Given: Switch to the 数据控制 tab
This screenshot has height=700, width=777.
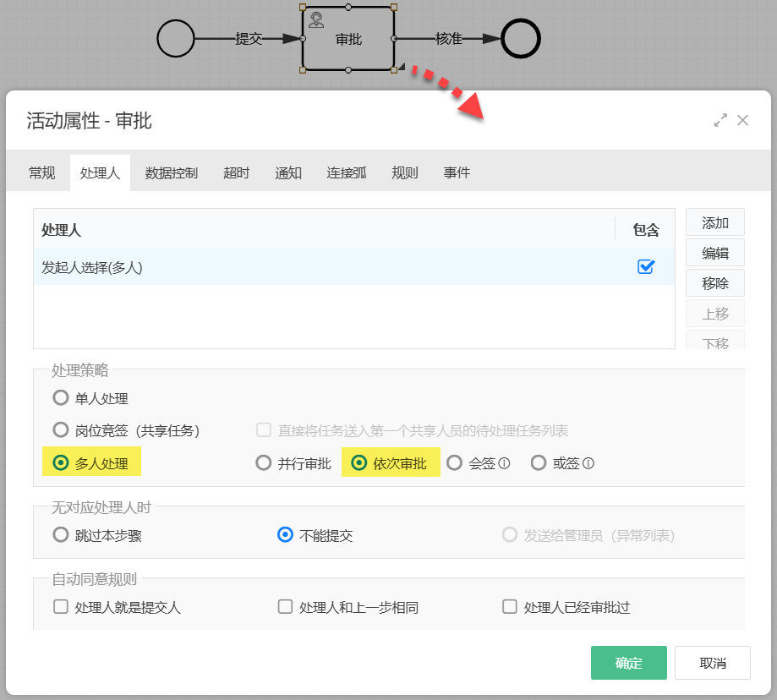Looking at the screenshot, I should [x=172, y=172].
